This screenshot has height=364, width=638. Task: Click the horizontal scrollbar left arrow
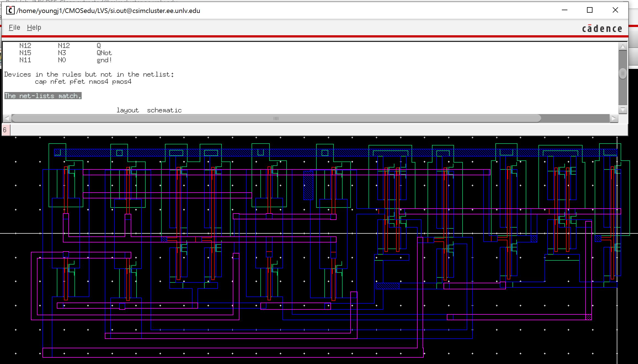pos(7,118)
